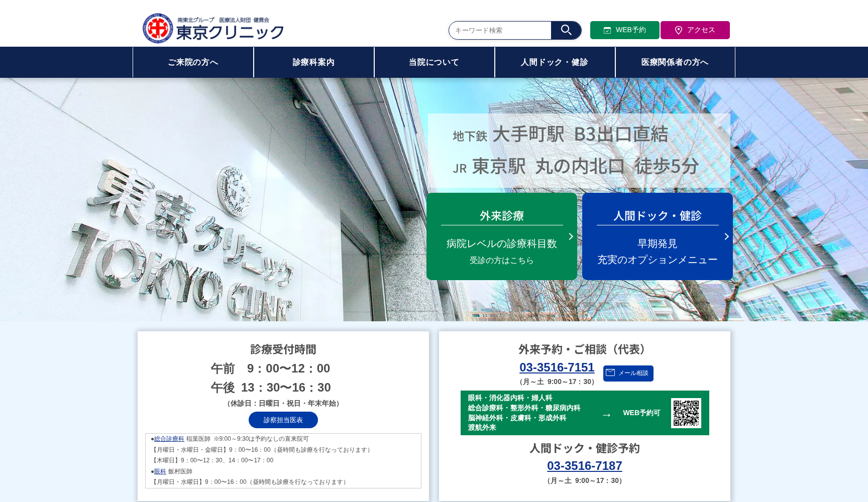
Task: Open the 医療関係者の方へ menu
Action: tap(675, 62)
